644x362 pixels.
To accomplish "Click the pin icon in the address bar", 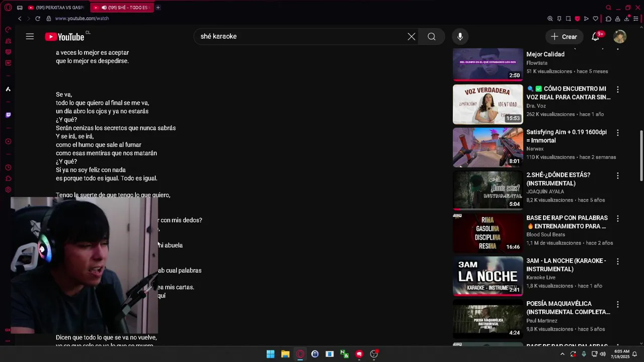I will point(559,19).
